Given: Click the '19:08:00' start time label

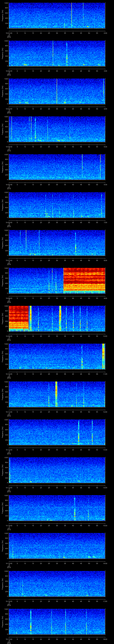Looking at the screenshot, I should pyautogui.click(x=9, y=298).
